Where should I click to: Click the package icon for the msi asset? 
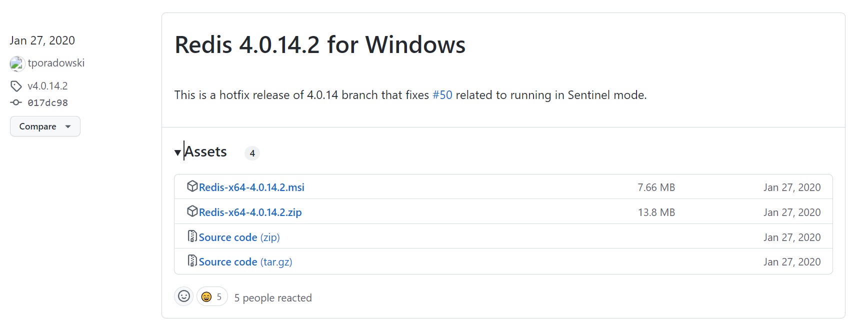(x=192, y=186)
